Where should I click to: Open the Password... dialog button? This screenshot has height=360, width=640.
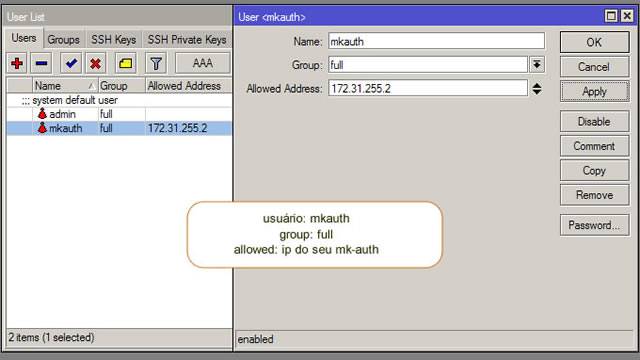594,225
